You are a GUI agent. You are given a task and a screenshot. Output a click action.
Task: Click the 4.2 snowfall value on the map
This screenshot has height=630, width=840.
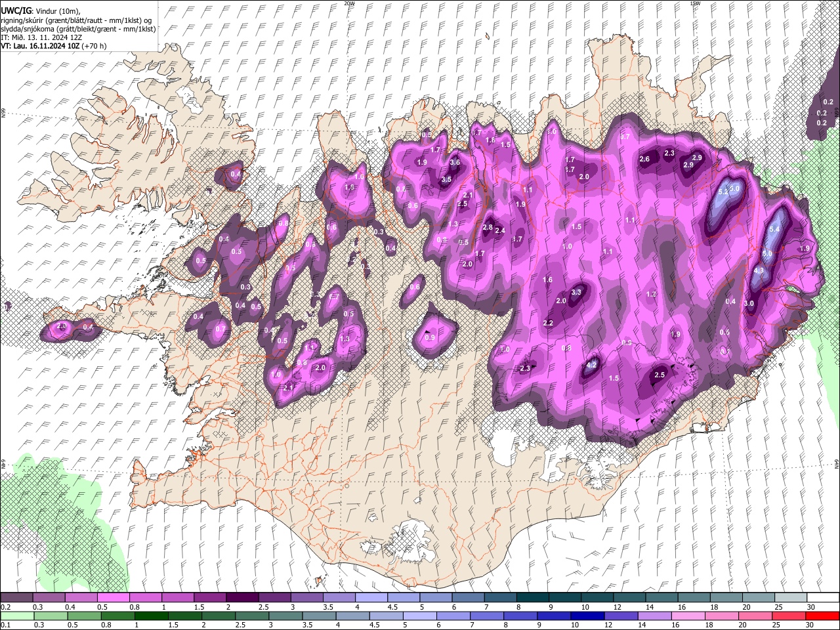pos(591,365)
